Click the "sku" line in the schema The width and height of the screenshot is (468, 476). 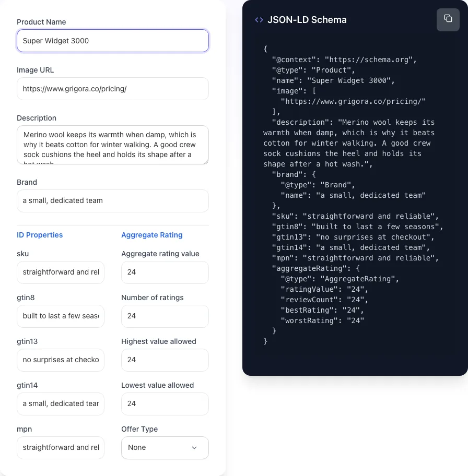pyautogui.click(x=355, y=216)
